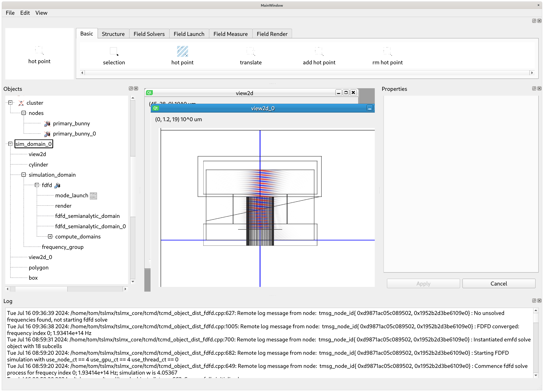Collapse the simulation_domain tree node
Image resolution: width=544 pixels, height=392 pixels.
coord(24,175)
